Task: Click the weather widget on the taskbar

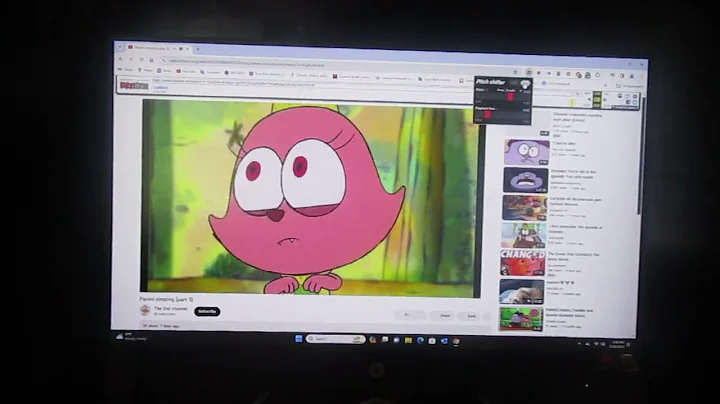Action: tap(131, 337)
